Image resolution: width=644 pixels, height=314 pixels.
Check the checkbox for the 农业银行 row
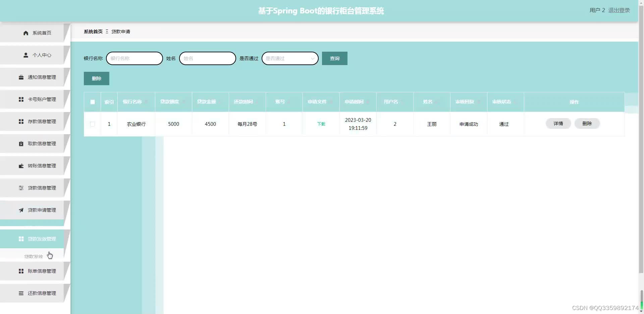point(93,124)
